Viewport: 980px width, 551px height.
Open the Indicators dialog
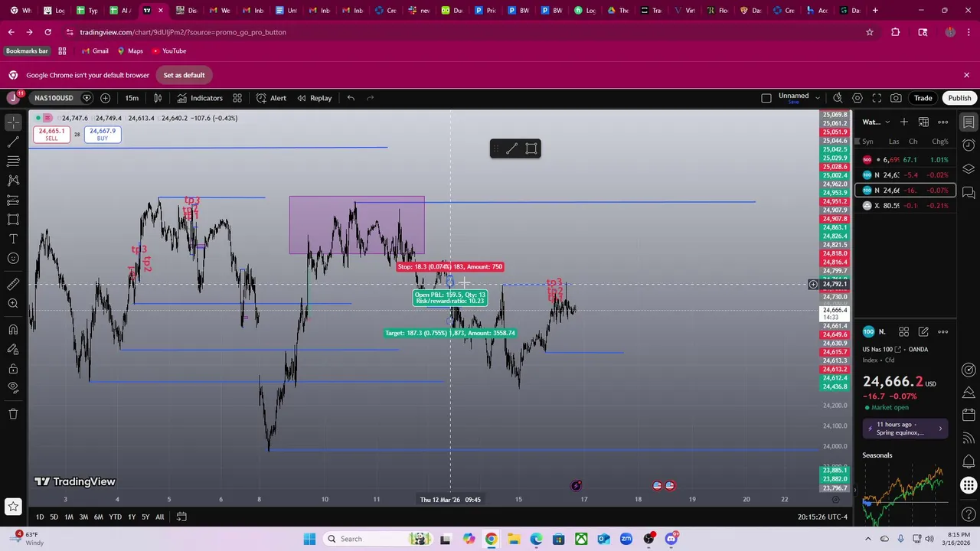199,98
